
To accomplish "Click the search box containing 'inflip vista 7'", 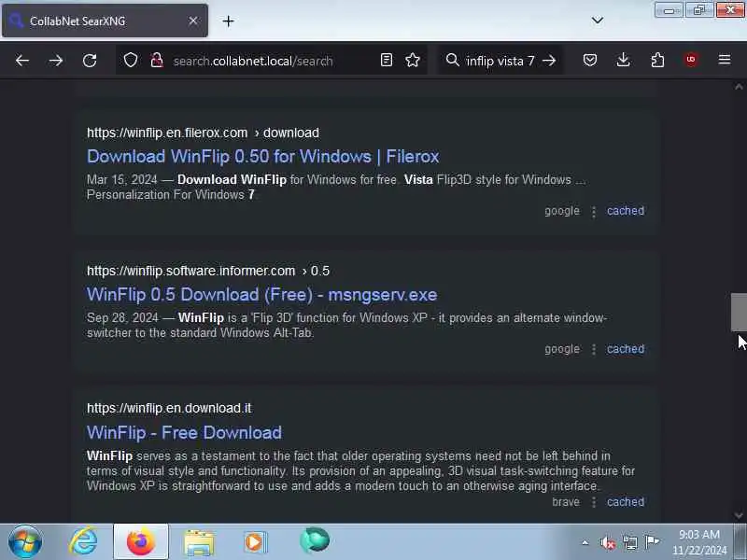I will click(500, 61).
